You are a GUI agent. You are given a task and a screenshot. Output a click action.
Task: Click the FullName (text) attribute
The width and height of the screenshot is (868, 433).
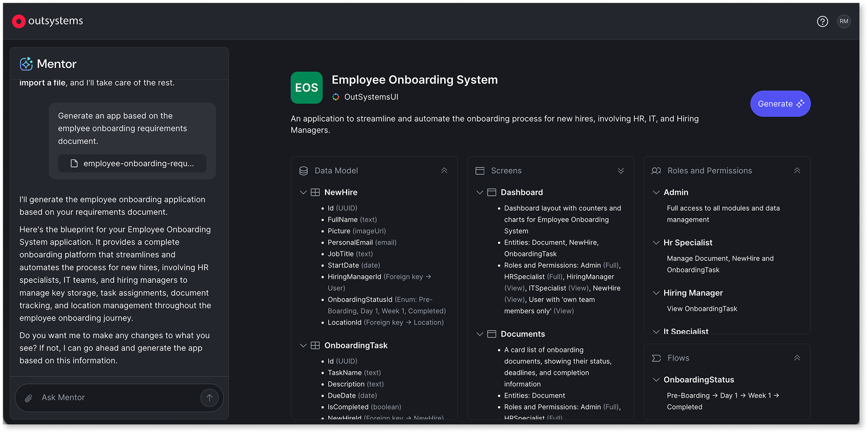coord(352,220)
